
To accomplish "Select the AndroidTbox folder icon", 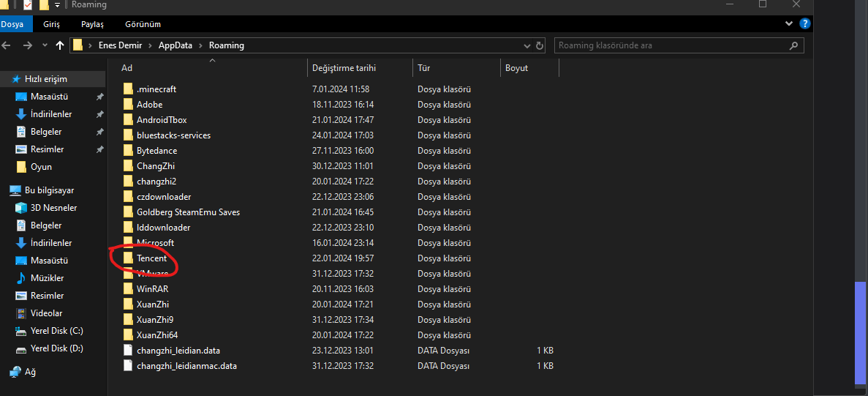I will (128, 119).
